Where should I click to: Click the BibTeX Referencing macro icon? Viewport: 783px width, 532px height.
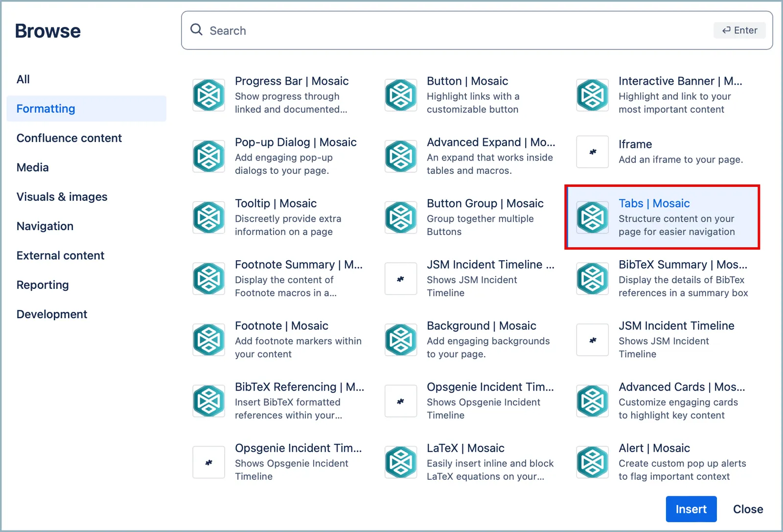[209, 401]
